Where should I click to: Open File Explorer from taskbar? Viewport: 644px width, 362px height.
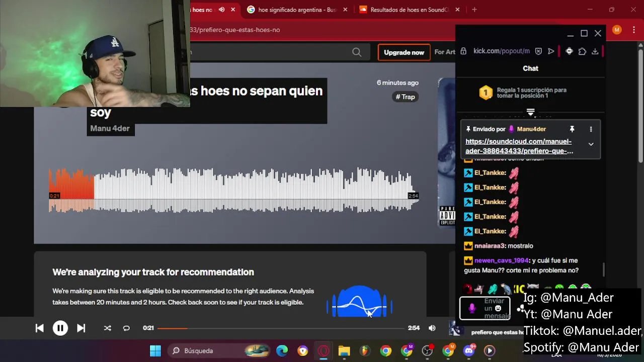pyautogui.click(x=344, y=350)
